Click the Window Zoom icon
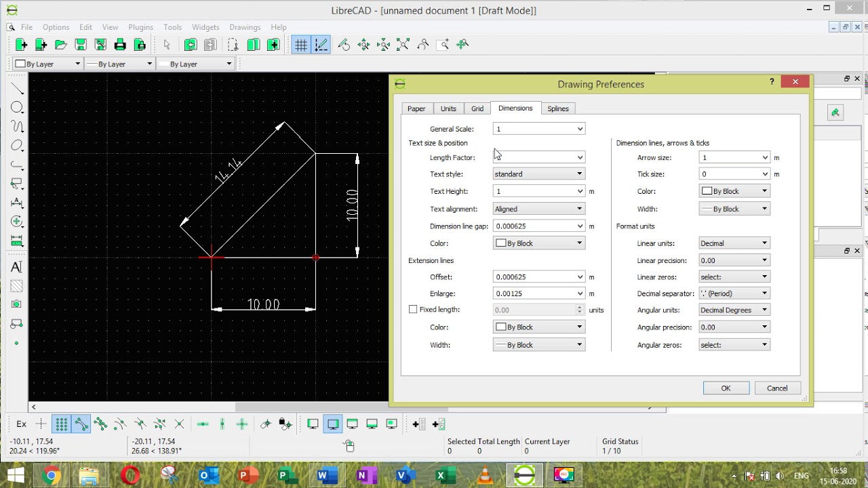 [x=443, y=45]
